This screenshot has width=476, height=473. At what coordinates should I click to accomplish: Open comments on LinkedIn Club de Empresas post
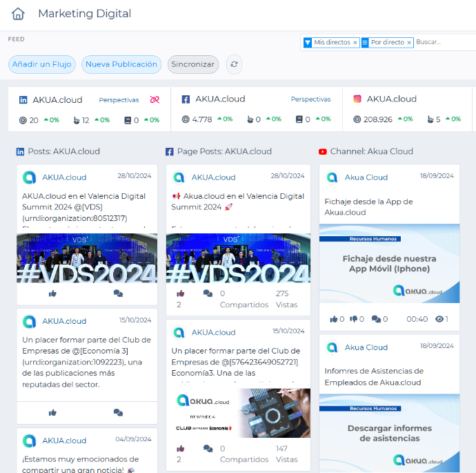coord(118,412)
